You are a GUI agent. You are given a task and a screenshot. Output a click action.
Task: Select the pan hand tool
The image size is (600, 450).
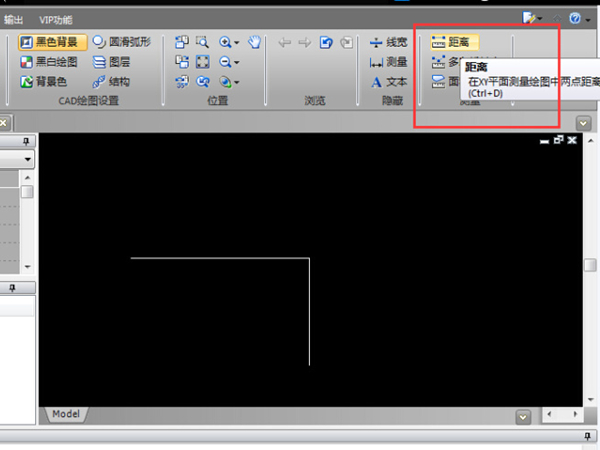tap(254, 42)
